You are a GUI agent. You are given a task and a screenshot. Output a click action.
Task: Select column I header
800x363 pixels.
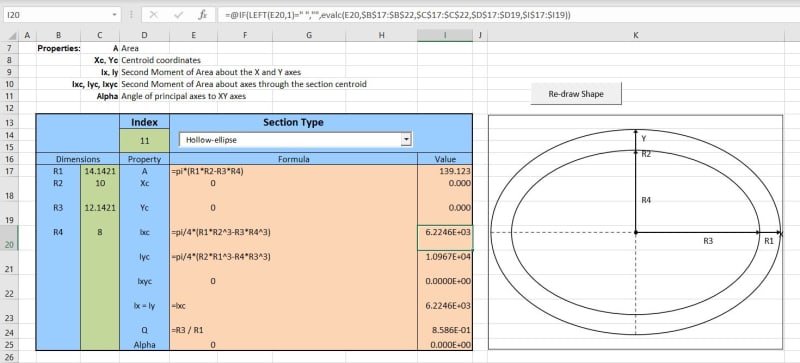tap(445, 35)
